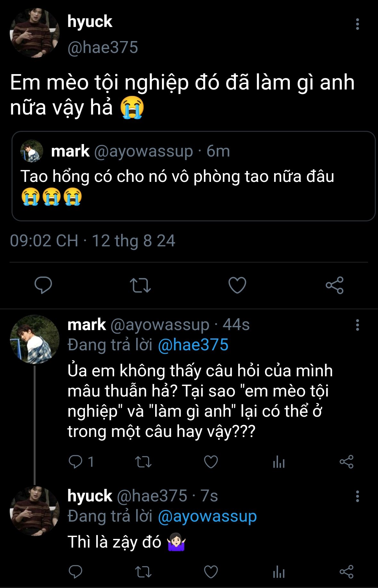This screenshot has height=588, width=378.
Task: Share hyuck's main tweet
Action: coord(334,285)
